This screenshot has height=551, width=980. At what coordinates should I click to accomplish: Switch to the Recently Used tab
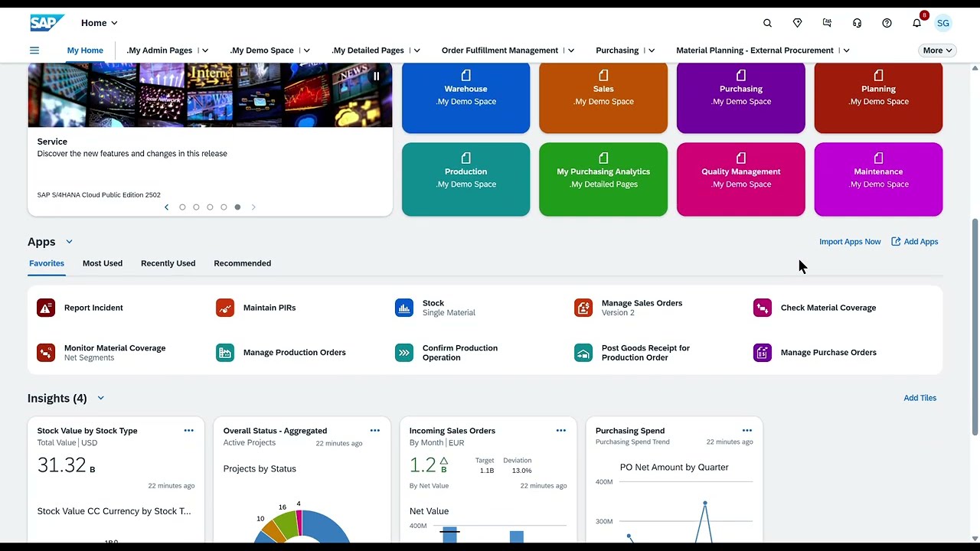[x=168, y=263]
